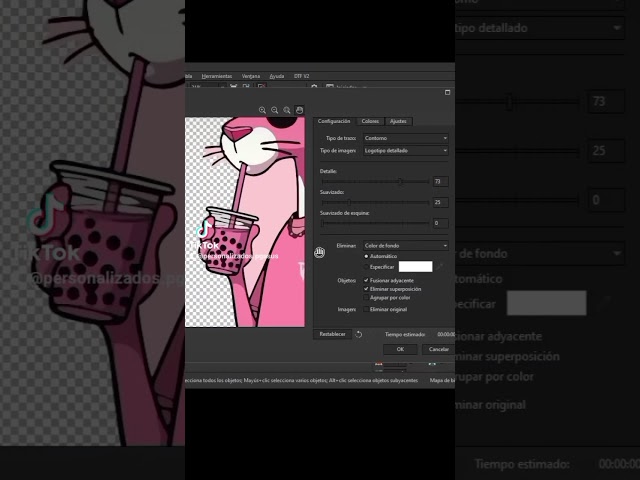Click the Suavizado value field showing 25
The width and height of the screenshot is (640, 480).
pyautogui.click(x=441, y=202)
